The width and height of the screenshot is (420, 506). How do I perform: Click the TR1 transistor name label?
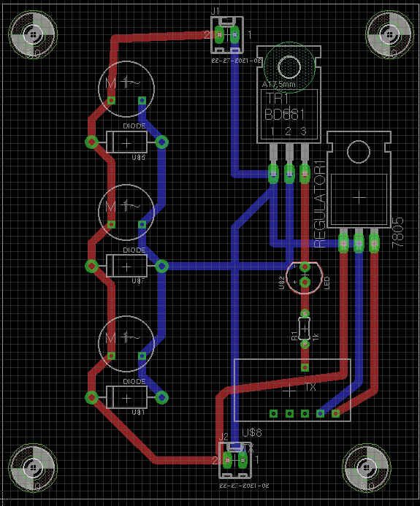point(278,99)
